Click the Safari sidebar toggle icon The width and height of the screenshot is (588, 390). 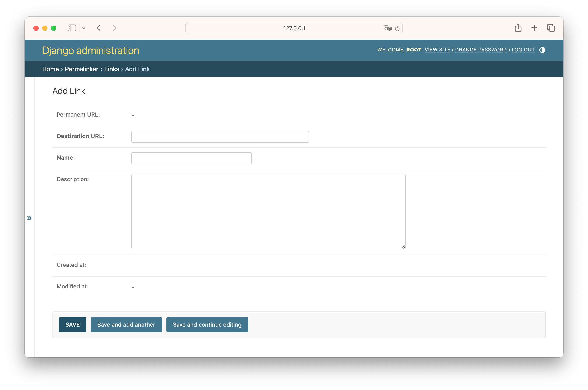(x=72, y=28)
